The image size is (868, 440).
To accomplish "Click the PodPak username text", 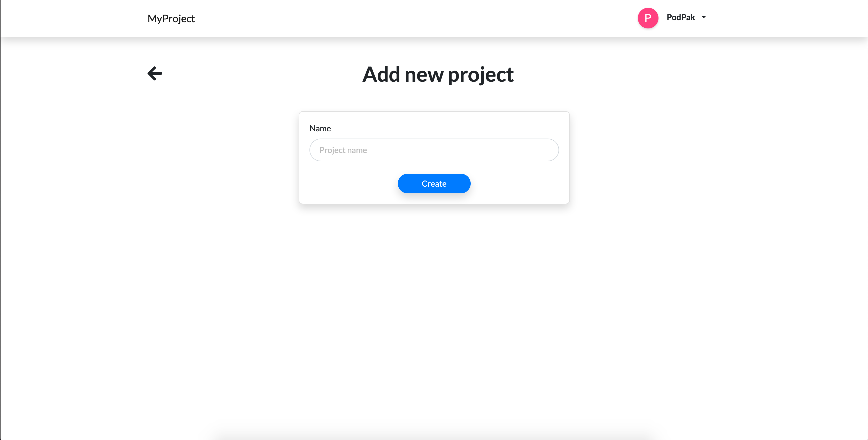I will (x=681, y=17).
